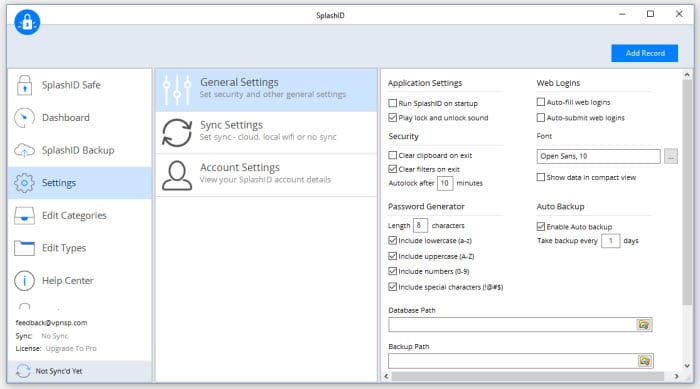Go to Edit Categories in sidebar
This screenshot has width=700, height=389.
79,215
